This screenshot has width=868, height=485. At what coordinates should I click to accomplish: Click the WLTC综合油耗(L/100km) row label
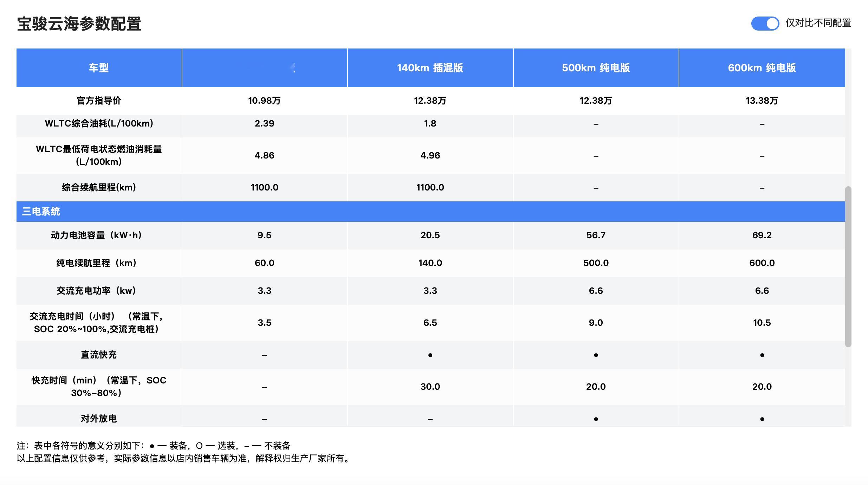point(99,124)
